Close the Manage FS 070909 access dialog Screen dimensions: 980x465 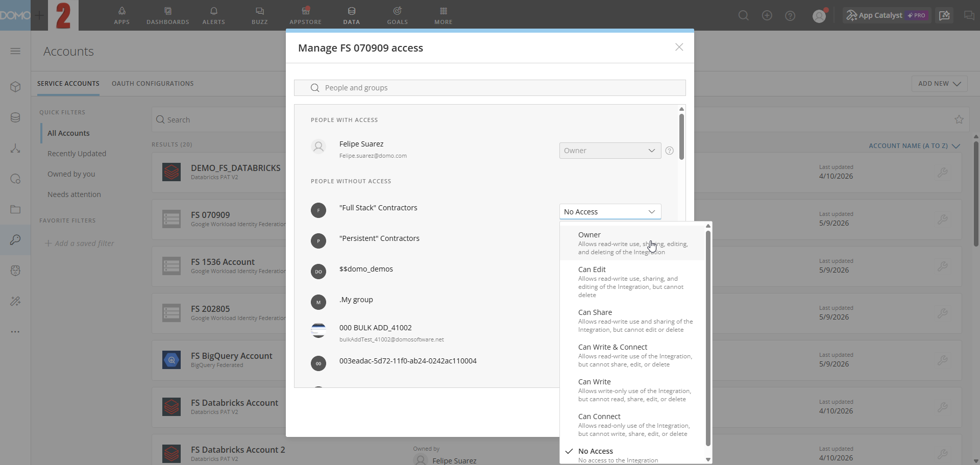pyautogui.click(x=679, y=47)
